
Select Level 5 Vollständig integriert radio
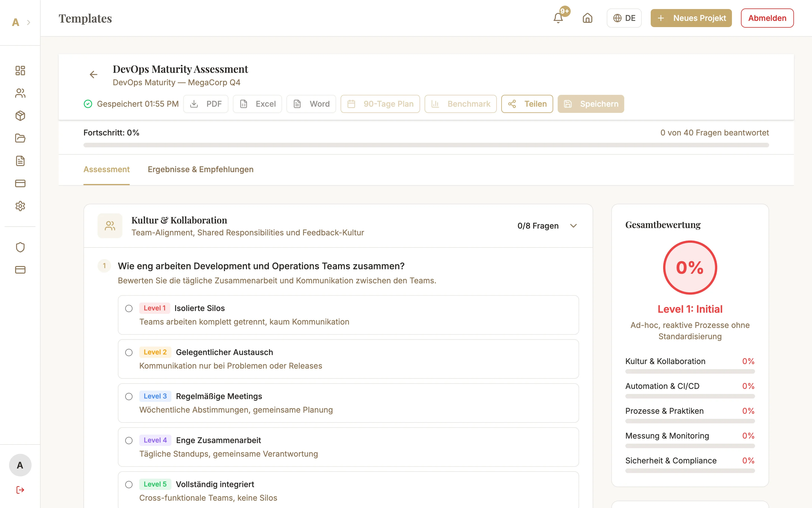129,485
